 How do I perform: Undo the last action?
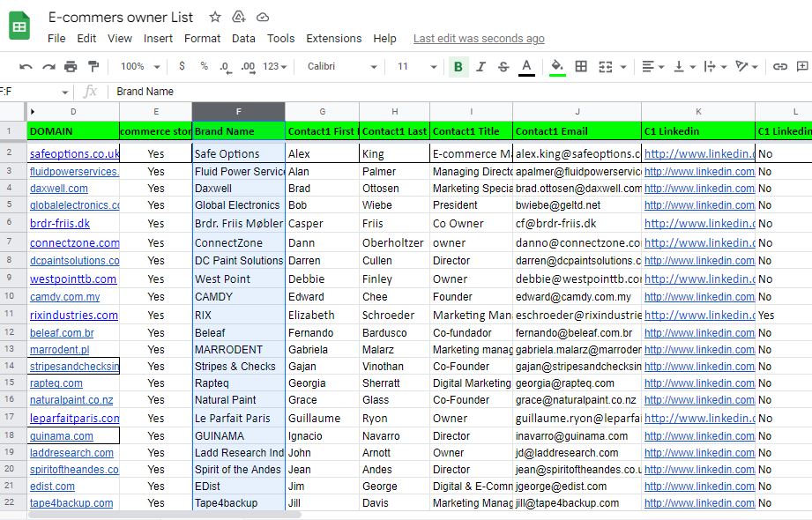pos(26,66)
